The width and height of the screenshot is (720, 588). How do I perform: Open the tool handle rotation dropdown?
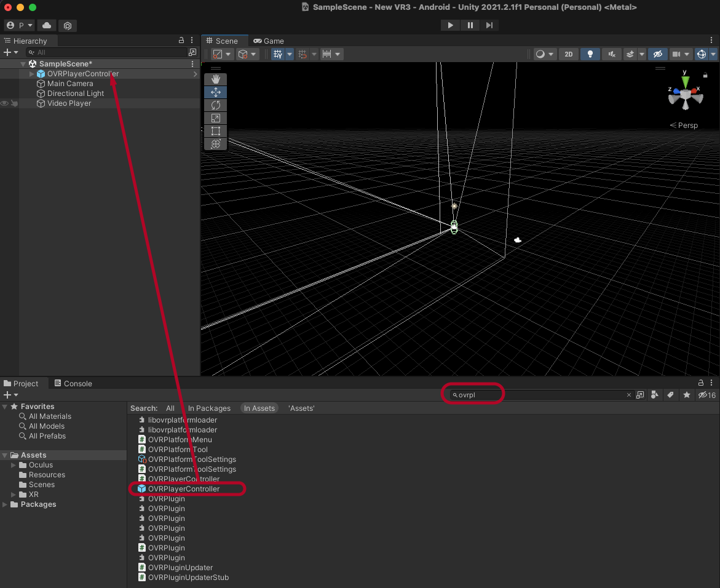pos(247,54)
